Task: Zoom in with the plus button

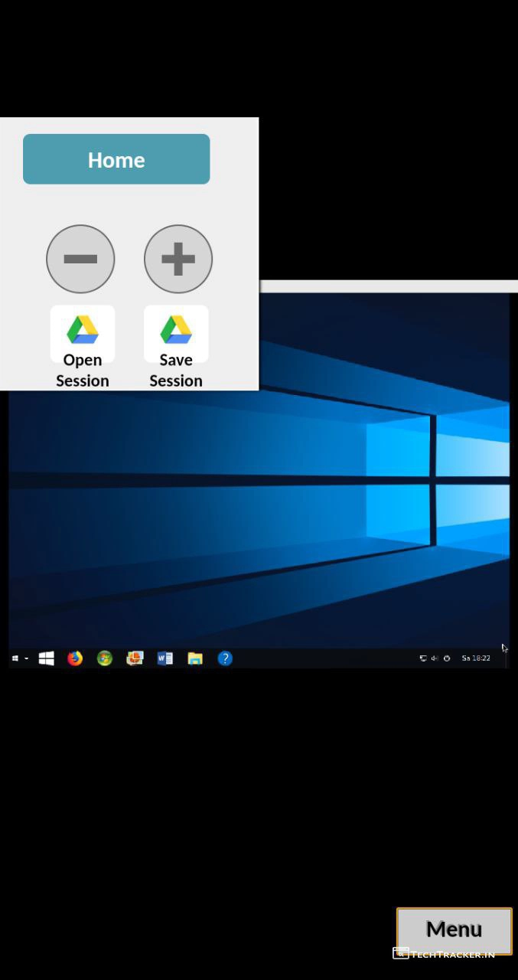Action: (178, 259)
